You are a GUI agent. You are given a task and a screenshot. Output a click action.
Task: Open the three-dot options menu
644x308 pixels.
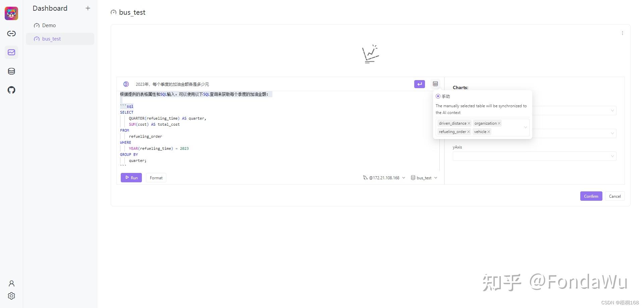(623, 33)
